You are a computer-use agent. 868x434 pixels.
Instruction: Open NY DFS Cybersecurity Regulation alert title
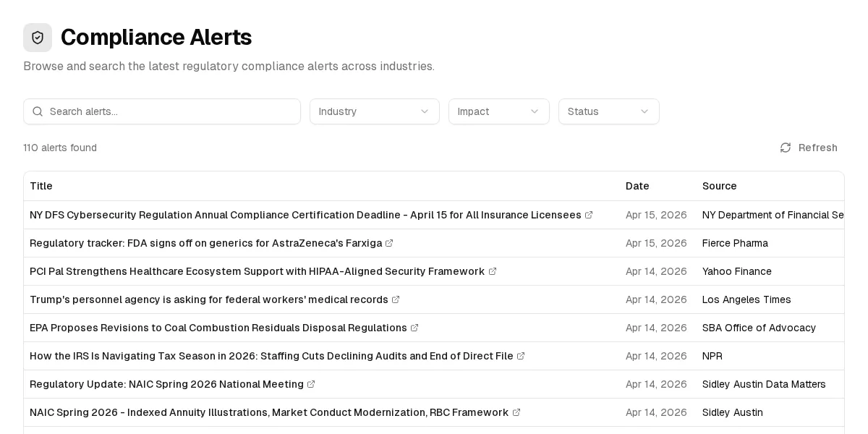coord(305,215)
